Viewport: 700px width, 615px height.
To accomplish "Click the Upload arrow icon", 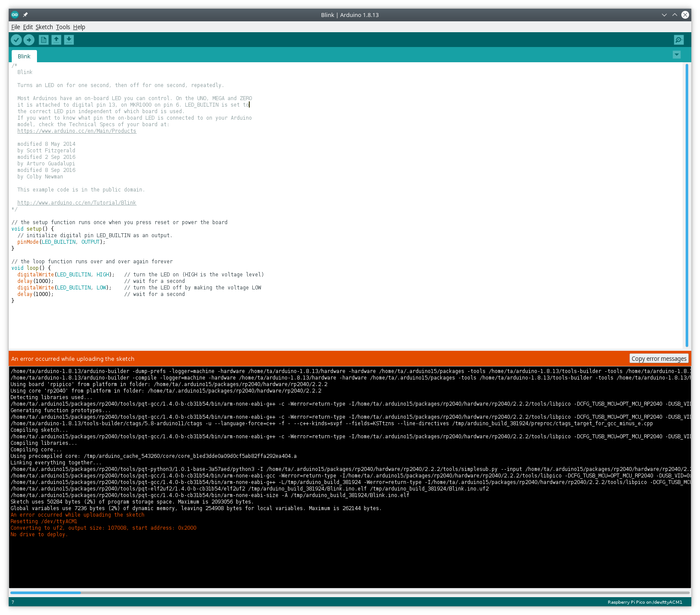I will tap(29, 40).
